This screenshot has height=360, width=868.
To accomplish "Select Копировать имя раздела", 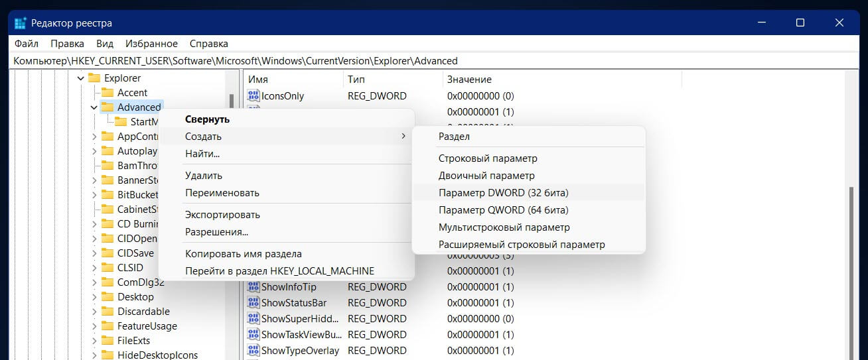I will (287, 254).
